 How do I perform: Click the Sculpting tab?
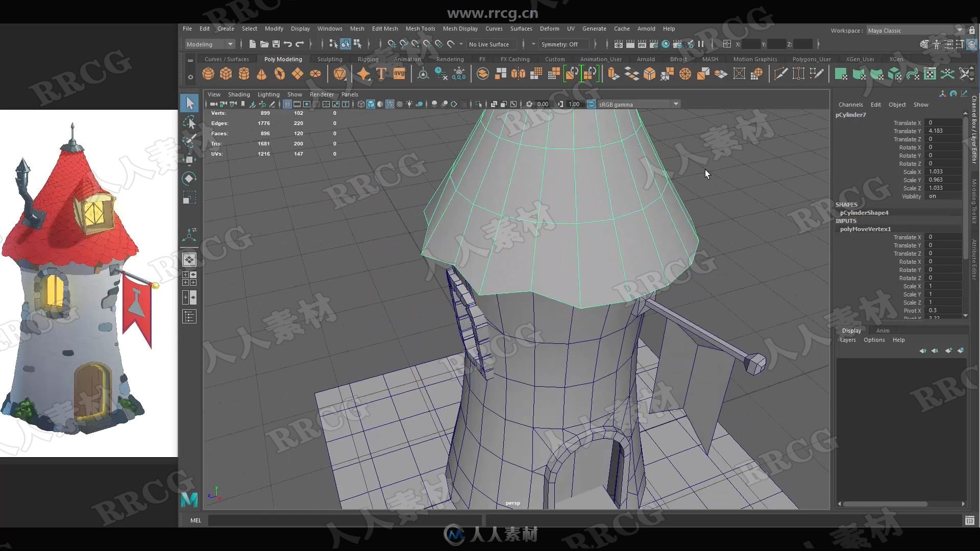(330, 59)
